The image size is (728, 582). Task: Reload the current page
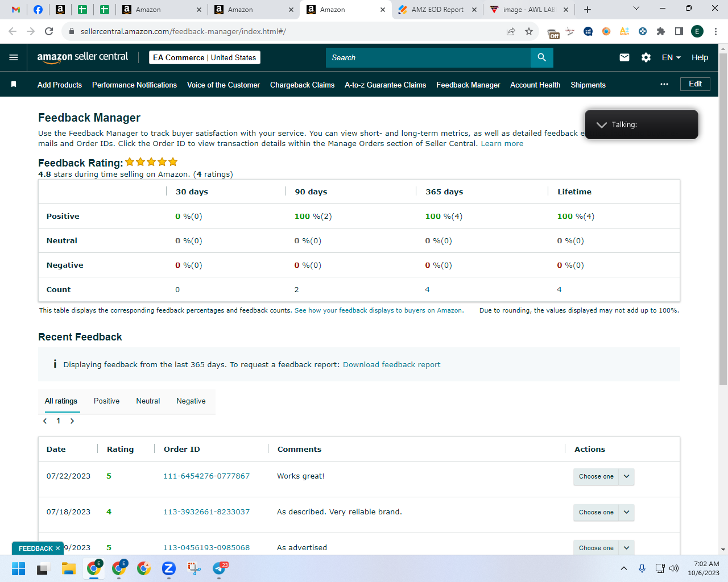49,31
